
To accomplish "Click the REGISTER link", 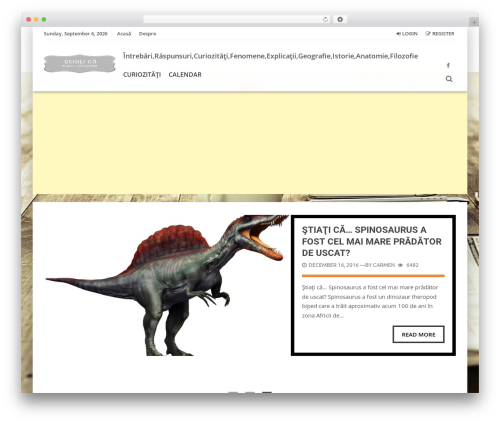I will (440, 34).
